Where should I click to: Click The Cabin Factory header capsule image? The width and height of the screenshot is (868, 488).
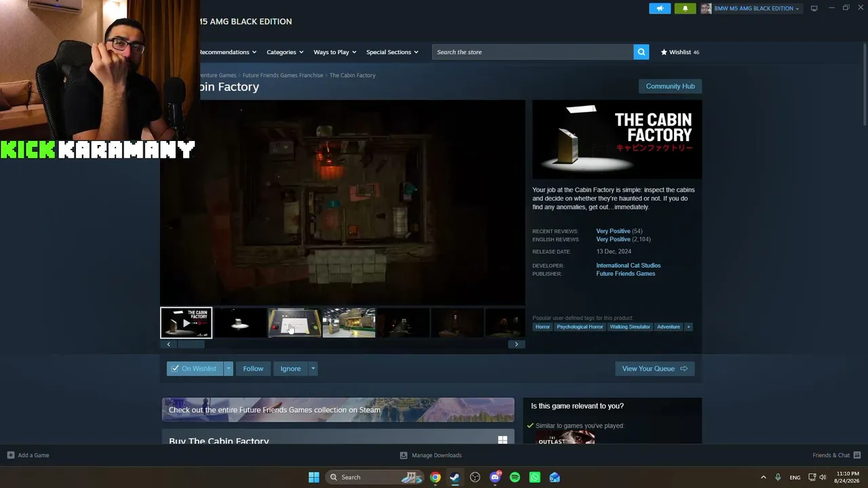617,140
